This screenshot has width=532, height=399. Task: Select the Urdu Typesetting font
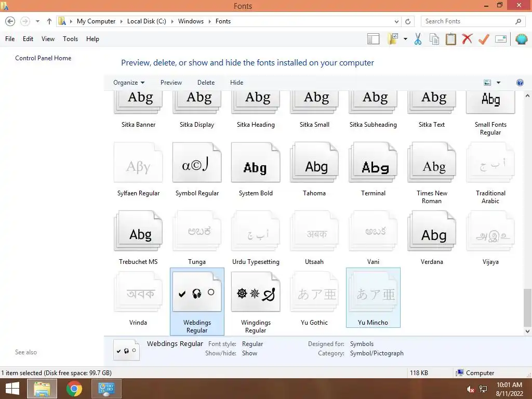256,238
